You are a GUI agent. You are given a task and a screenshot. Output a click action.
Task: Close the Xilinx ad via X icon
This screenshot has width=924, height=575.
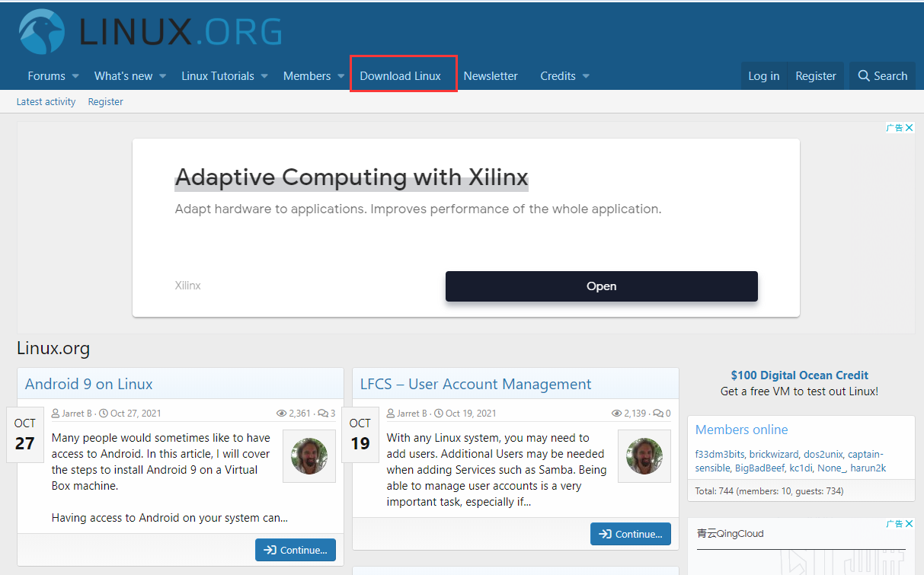pos(909,128)
